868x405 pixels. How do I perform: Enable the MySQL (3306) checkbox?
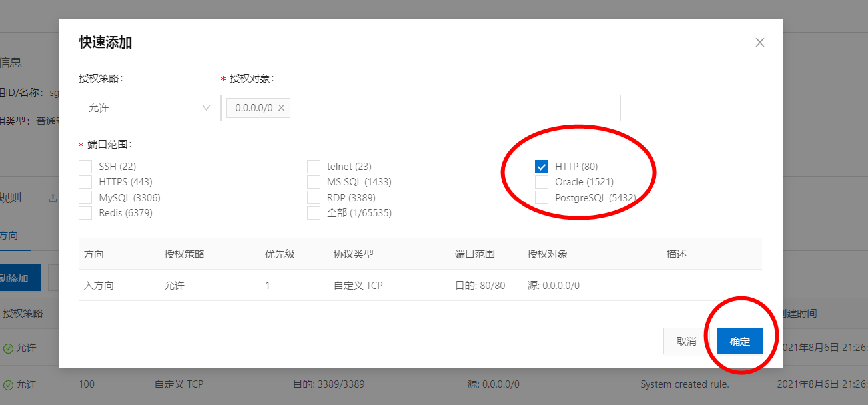[x=85, y=198]
